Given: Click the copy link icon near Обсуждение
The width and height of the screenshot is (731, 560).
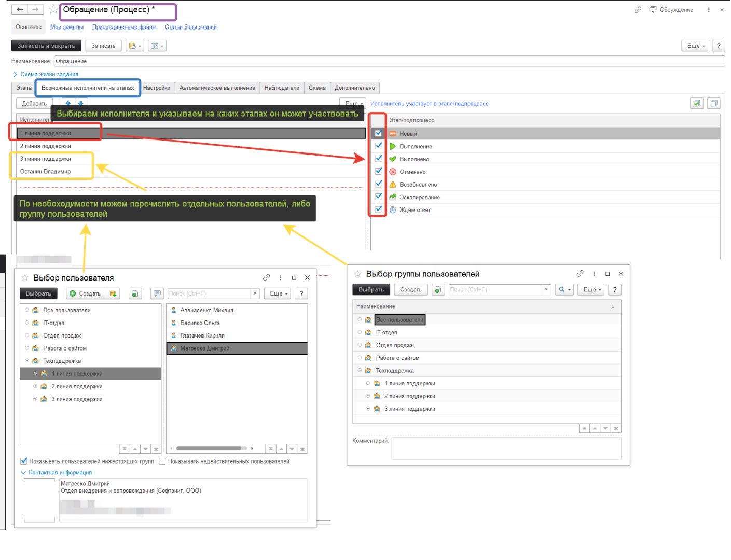Looking at the screenshot, I should point(638,10).
